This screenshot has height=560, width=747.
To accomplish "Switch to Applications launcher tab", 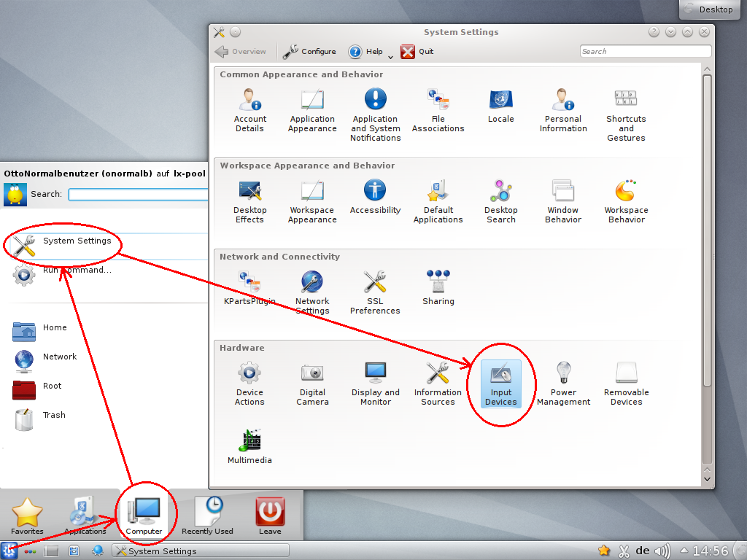I will point(85,516).
